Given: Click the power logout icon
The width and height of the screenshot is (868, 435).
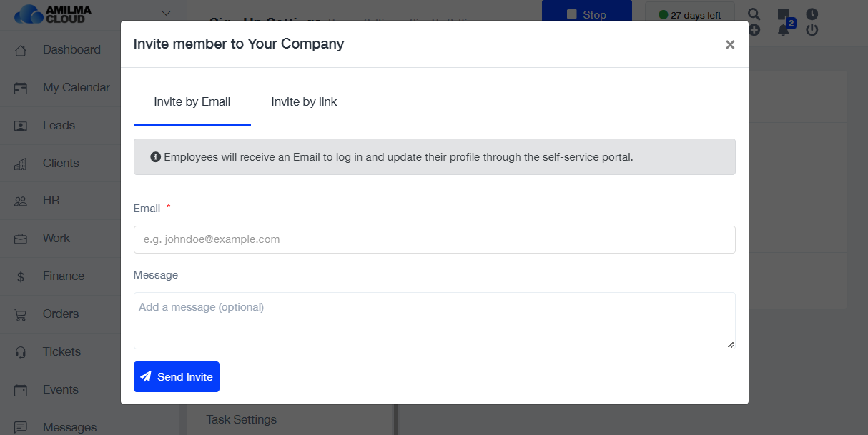Looking at the screenshot, I should [812, 30].
